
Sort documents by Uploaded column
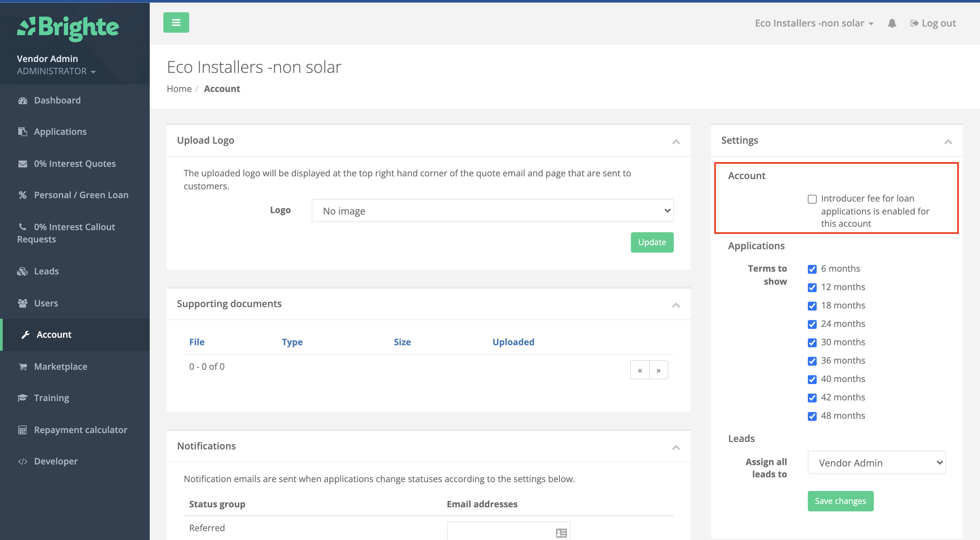coord(513,342)
